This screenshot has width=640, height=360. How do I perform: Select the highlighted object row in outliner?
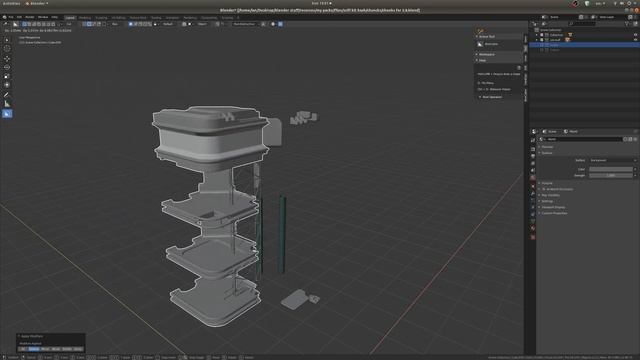click(x=584, y=45)
